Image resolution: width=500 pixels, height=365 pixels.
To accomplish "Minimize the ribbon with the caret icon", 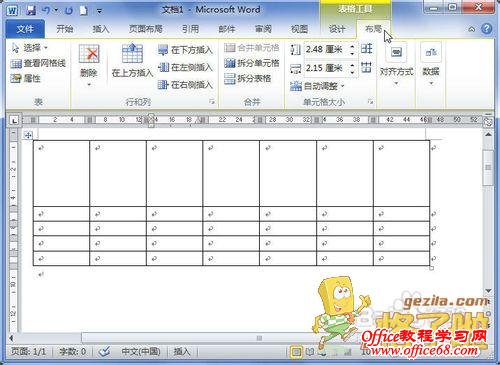I will (472, 29).
